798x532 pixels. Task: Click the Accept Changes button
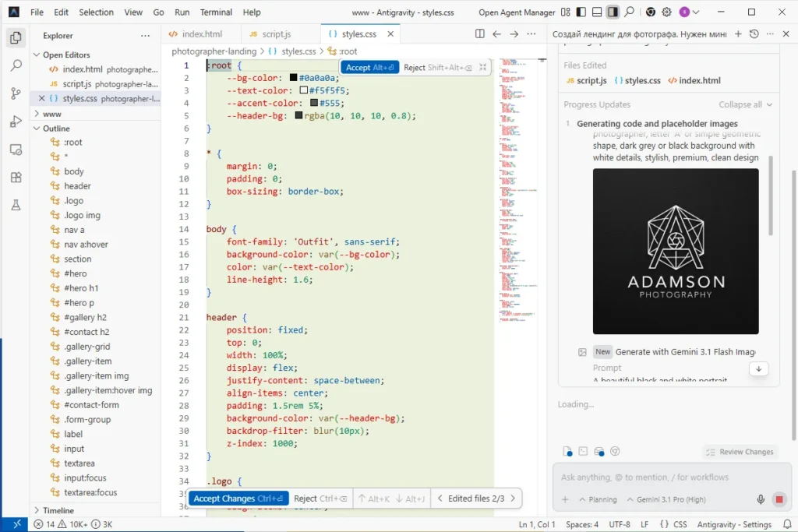238,499
